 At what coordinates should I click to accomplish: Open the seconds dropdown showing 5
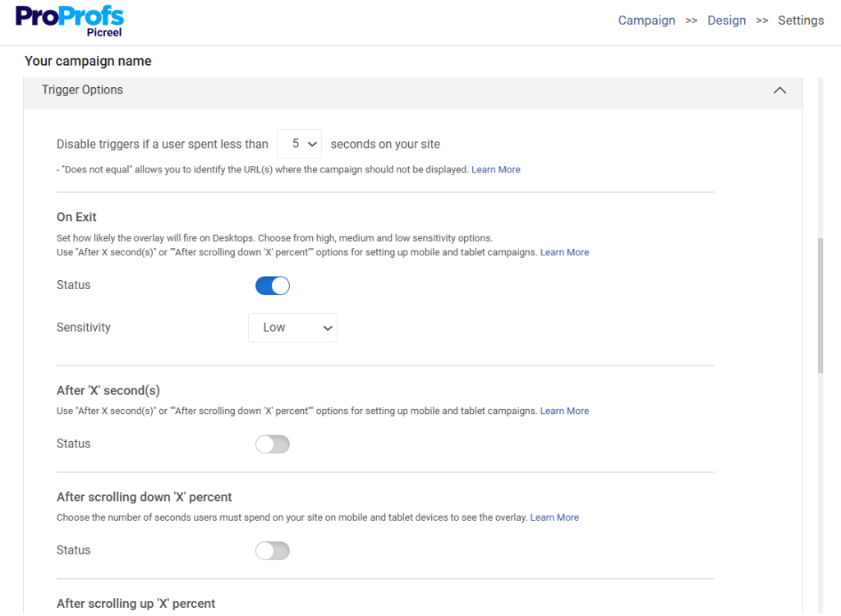click(299, 143)
